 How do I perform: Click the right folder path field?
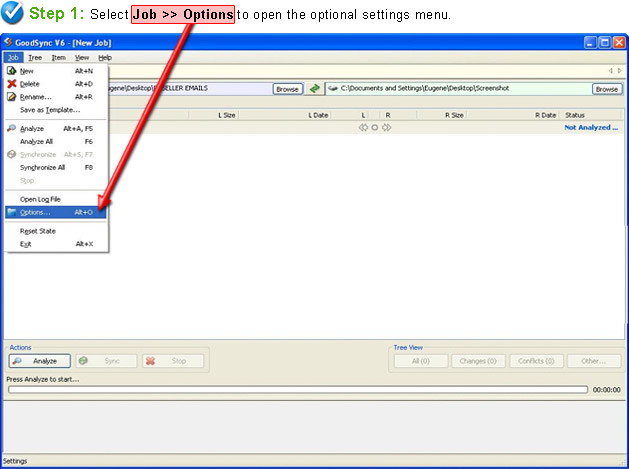[457, 88]
